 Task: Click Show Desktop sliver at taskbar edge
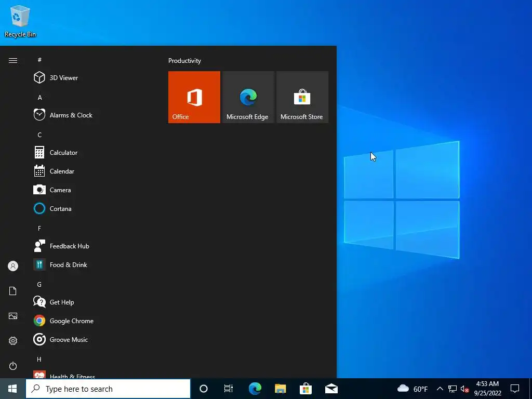(x=530, y=389)
